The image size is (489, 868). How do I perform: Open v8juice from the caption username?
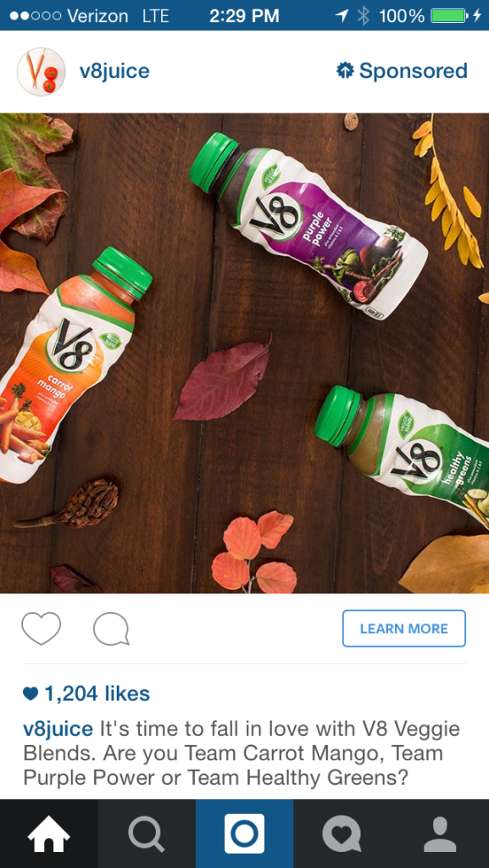click(x=58, y=729)
